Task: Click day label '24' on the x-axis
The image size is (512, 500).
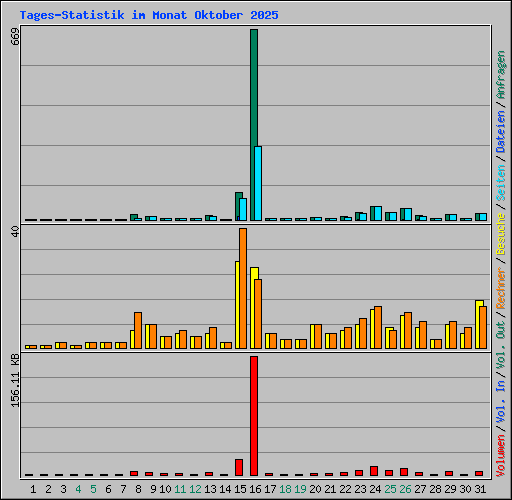Action: (x=375, y=489)
